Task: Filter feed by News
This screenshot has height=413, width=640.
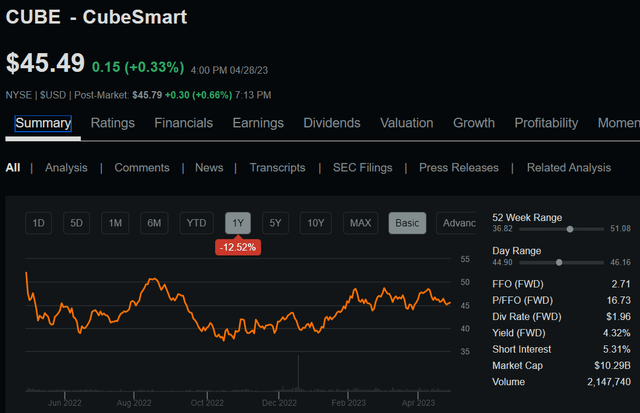Action: 209,168
